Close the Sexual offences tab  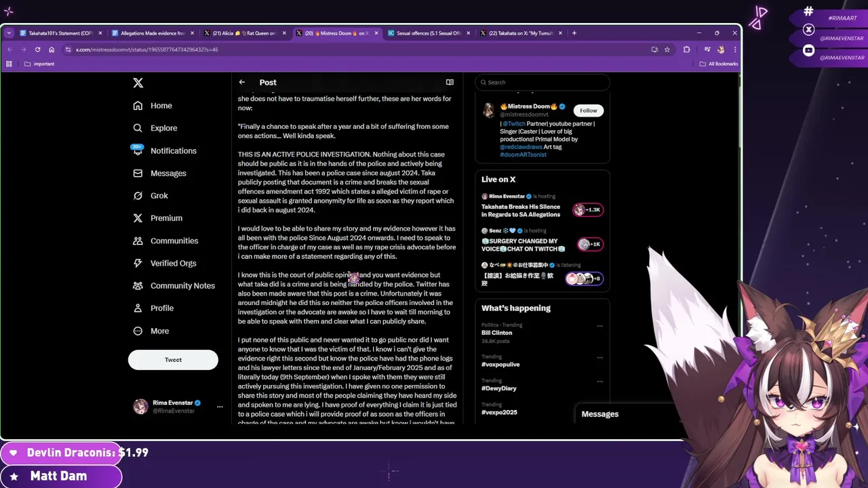pyautogui.click(x=469, y=33)
